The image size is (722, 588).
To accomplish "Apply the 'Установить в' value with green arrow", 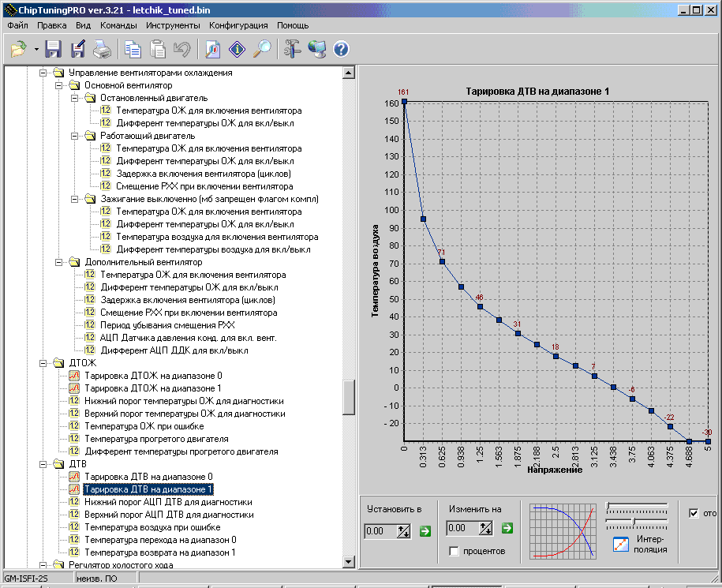I will 425,531.
